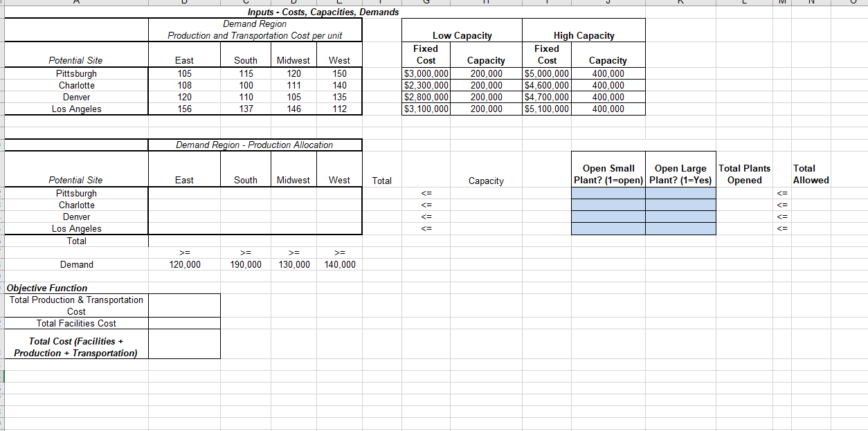
Task: Select the Total Production & Transportation Cost value cell
Action: coord(184,306)
